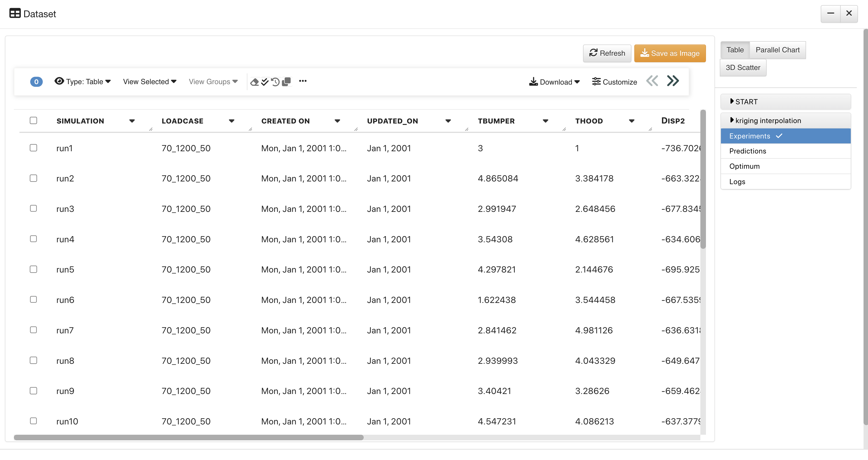868x460 pixels.
Task: Click the double-checkmark select all icon
Action: click(x=265, y=82)
